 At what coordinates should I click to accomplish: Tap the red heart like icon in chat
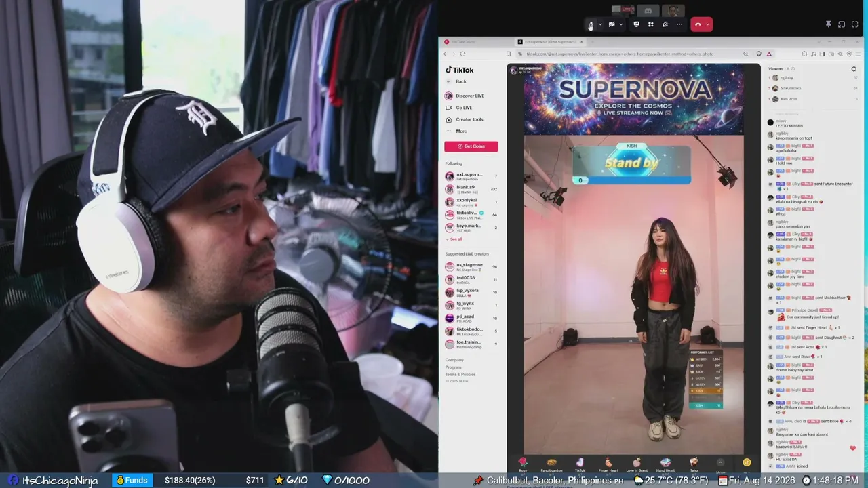(x=852, y=448)
